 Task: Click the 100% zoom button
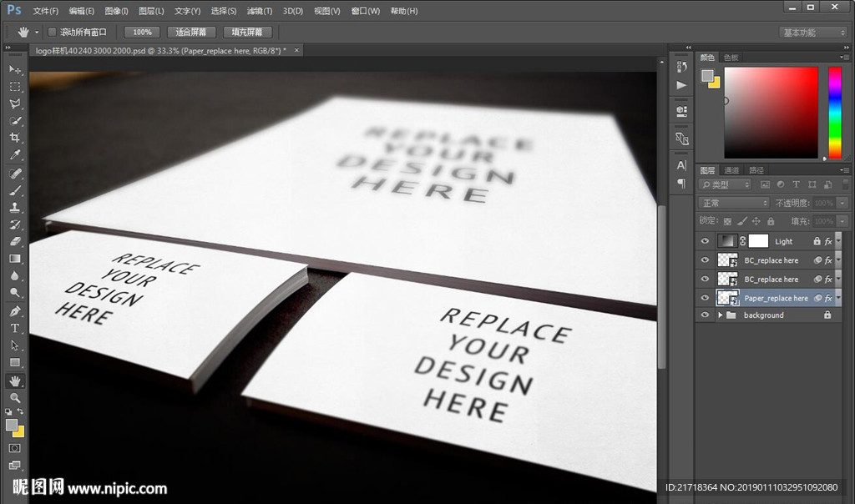[x=142, y=33]
